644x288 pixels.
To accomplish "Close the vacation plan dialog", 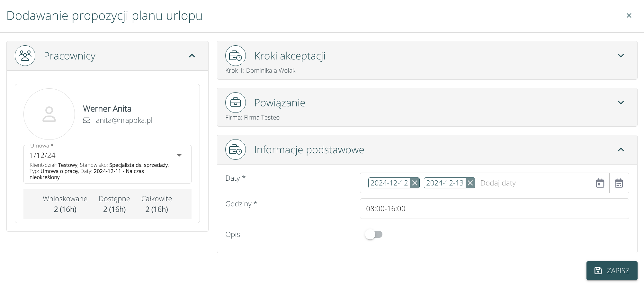I will [629, 15].
